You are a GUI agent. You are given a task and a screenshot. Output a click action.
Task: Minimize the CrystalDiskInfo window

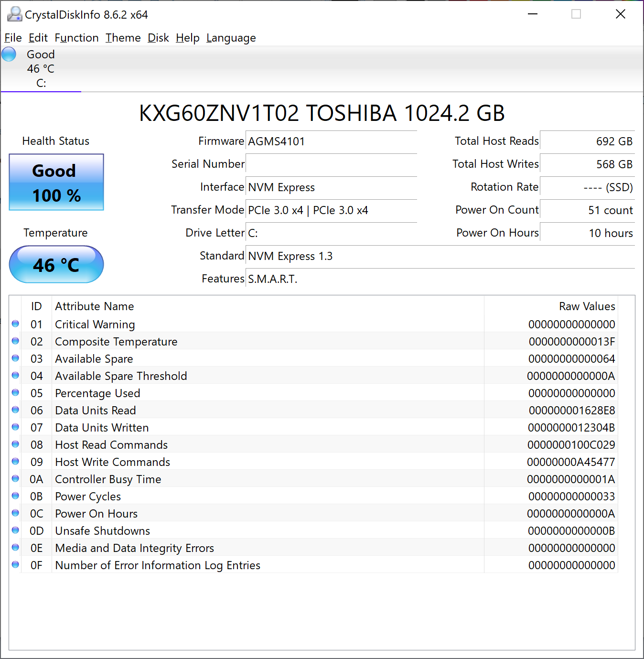point(533,14)
